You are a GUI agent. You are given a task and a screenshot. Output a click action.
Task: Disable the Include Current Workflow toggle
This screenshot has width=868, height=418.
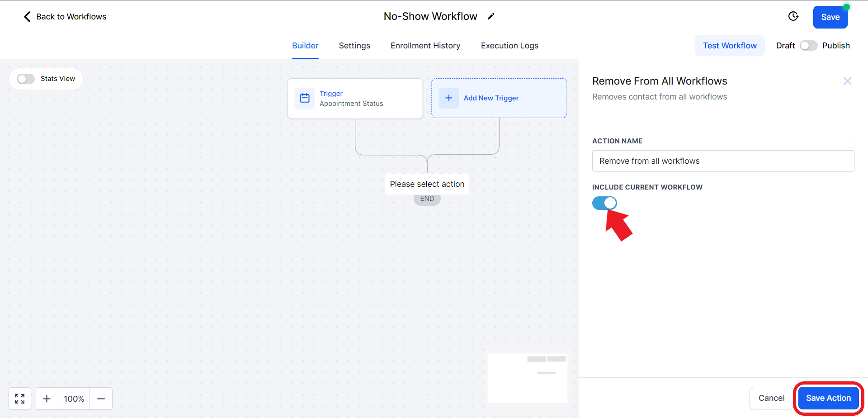604,203
